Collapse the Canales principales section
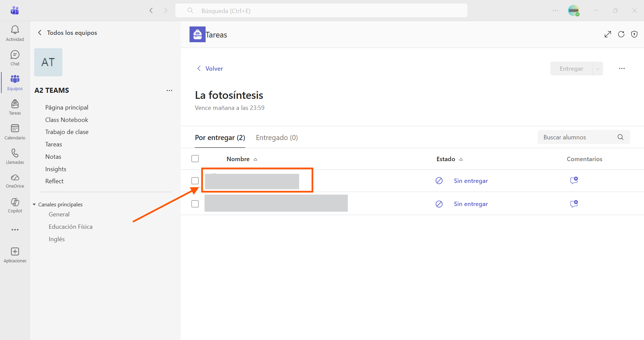Image resolution: width=644 pixels, height=340 pixels. click(34, 204)
